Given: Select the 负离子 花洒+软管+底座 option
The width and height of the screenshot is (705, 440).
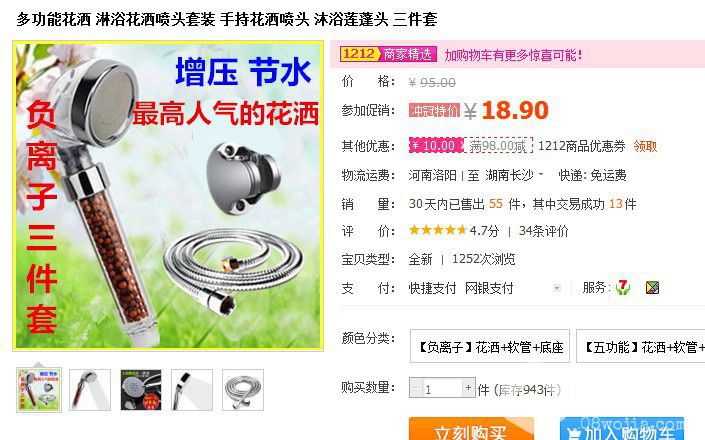Looking at the screenshot, I should (490, 346).
